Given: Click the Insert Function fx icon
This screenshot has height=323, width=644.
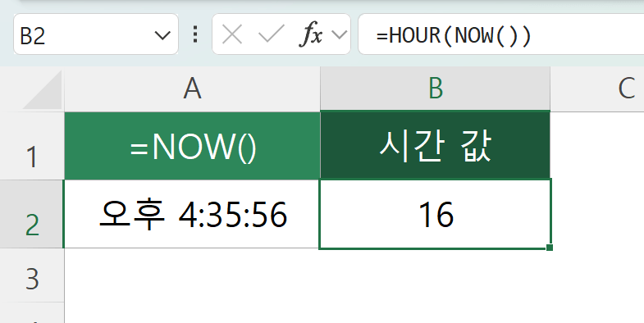Looking at the screenshot, I should [310, 35].
